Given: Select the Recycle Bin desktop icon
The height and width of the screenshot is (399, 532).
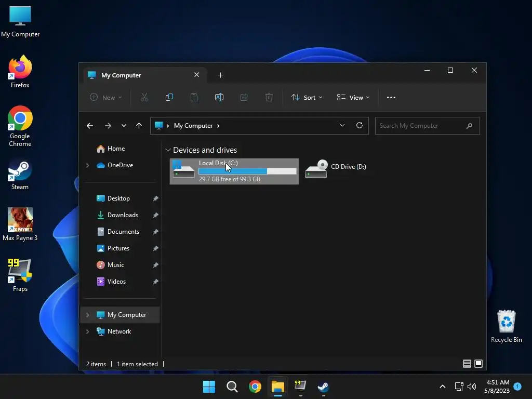Looking at the screenshot, I should (x=506, y=326).
